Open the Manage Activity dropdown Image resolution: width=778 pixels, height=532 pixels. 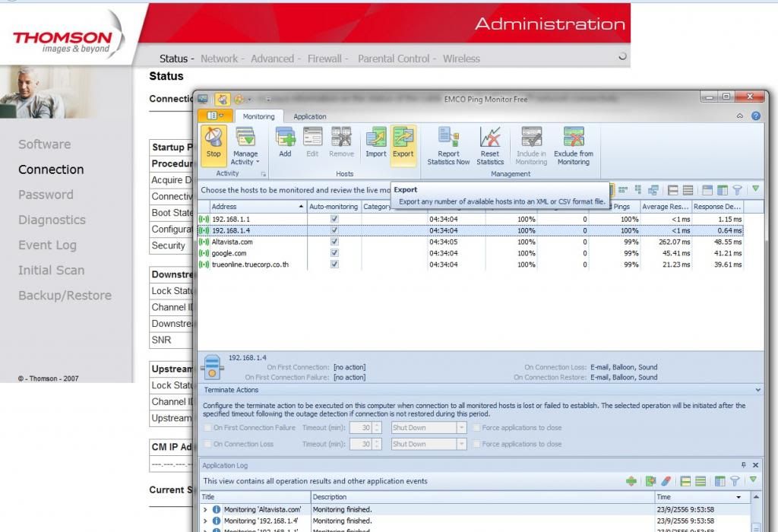coord(245,157)
